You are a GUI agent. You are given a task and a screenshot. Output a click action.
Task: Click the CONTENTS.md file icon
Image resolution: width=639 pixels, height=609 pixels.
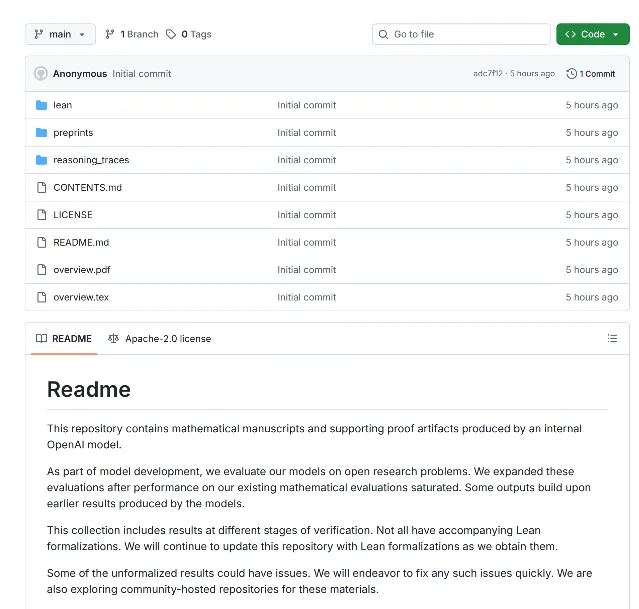[41, 188]
